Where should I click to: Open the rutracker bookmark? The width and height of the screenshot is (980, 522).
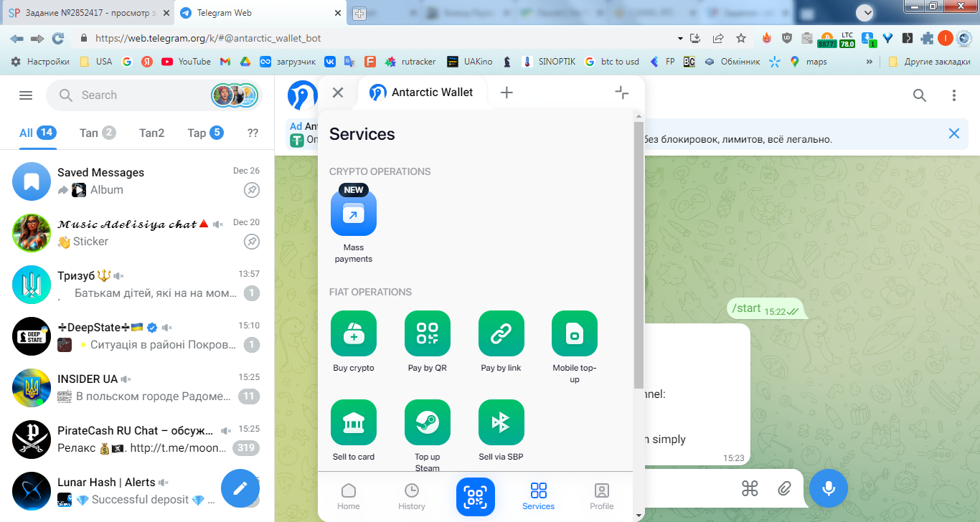click(410, 62)
